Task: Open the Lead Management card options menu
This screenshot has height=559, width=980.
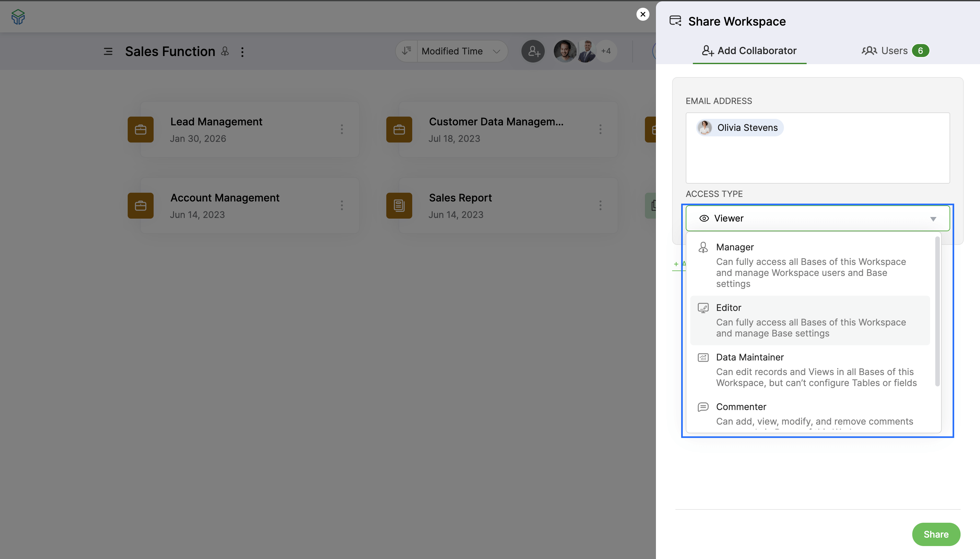Action: (x=342, y=129)
